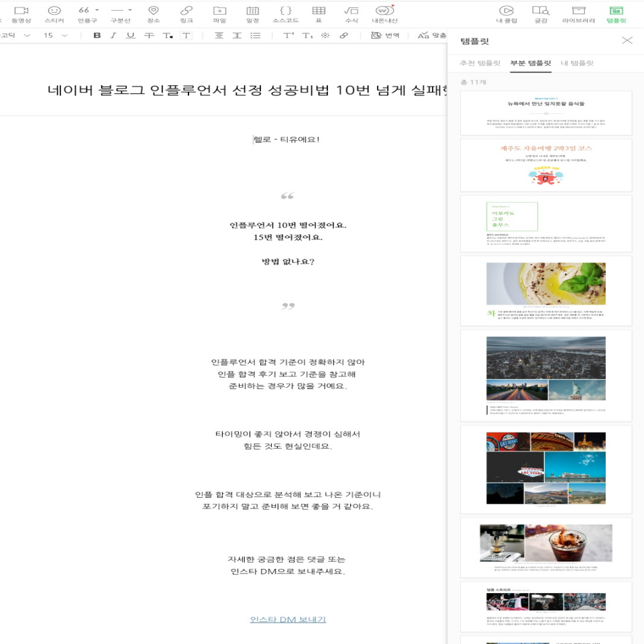
Task: Select the 부분 템플릿 tab
Action: click(530, 63)
